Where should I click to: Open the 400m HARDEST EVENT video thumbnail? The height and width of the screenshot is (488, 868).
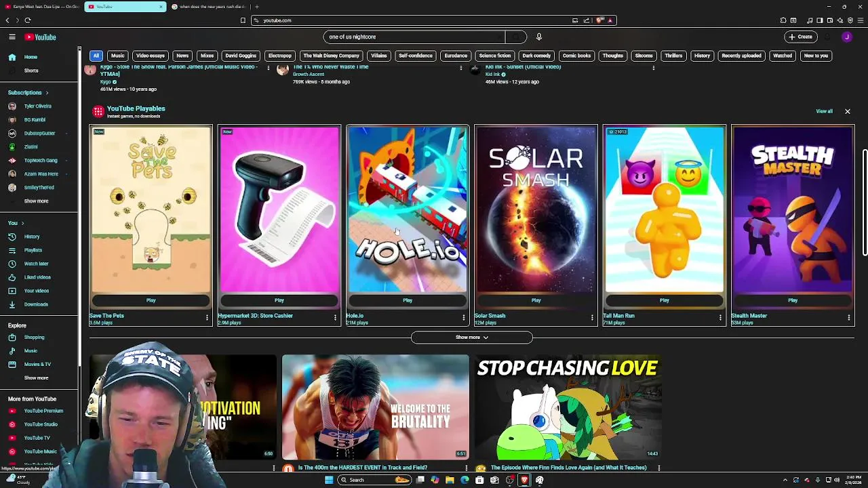tap(375, 407)
